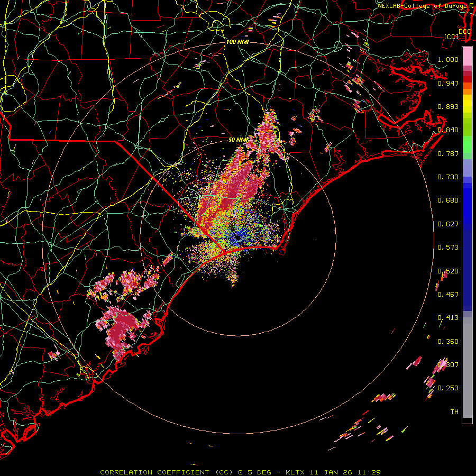
Task: Pick the orange band on the color bar
Action: click(x=467, y=91)
